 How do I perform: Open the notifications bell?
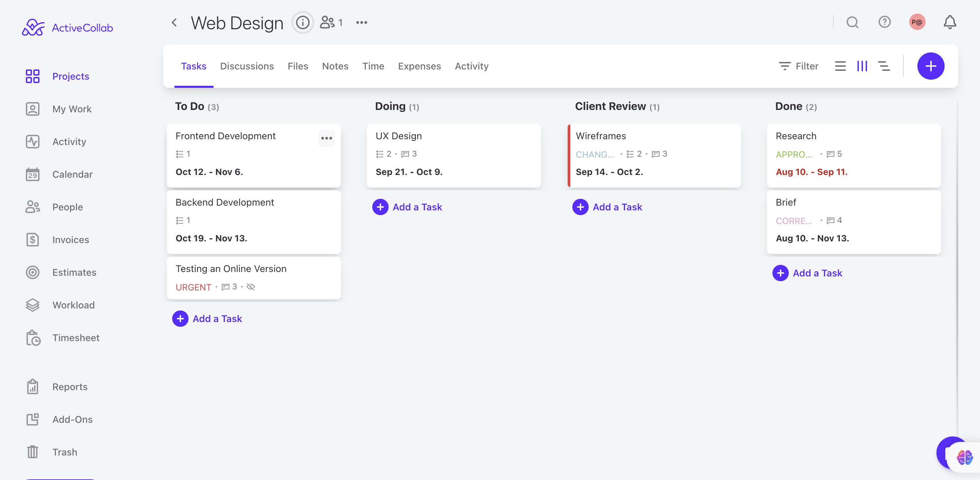(950, 22)
